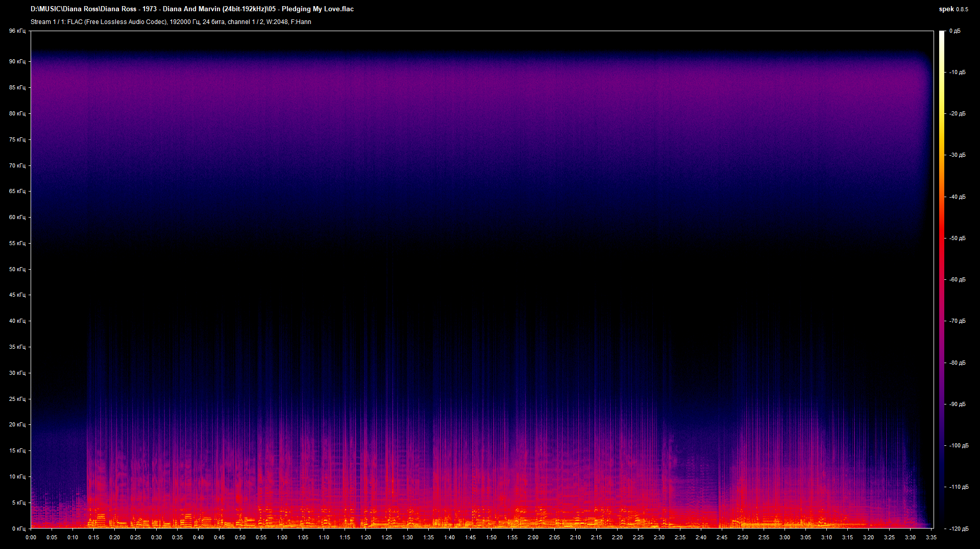Select the 2:00 time axis marker
Viewport: 980px width, 549px height.
[533, 537]
